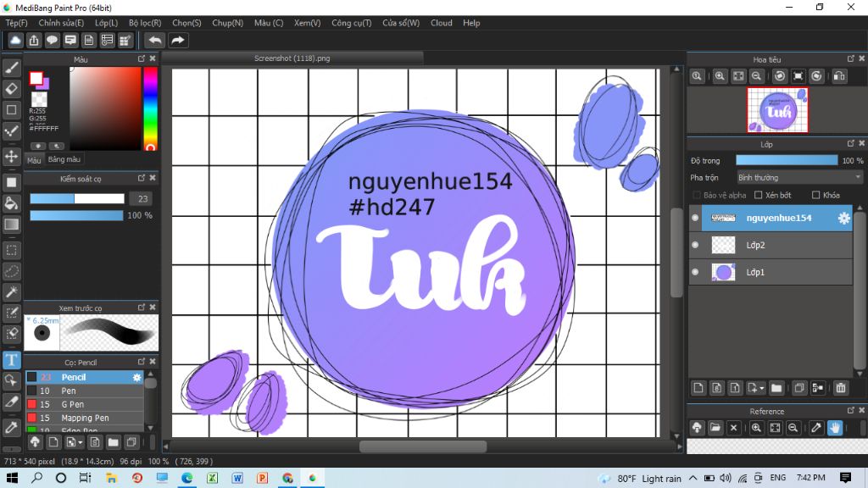Activate the hand tool in Reference panel
Screen dimensions: 868x488
[x=834, y=428]
